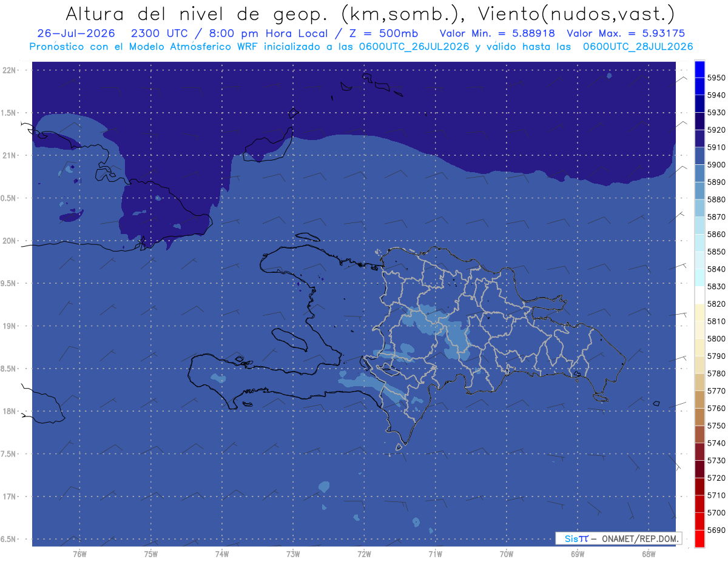Click the '72W' longitude label
This screenshot has height=562, width=728.
[364, 554]
